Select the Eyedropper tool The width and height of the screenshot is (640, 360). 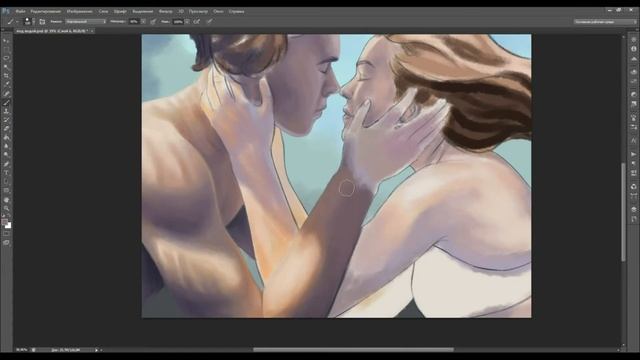pos(6,84)
